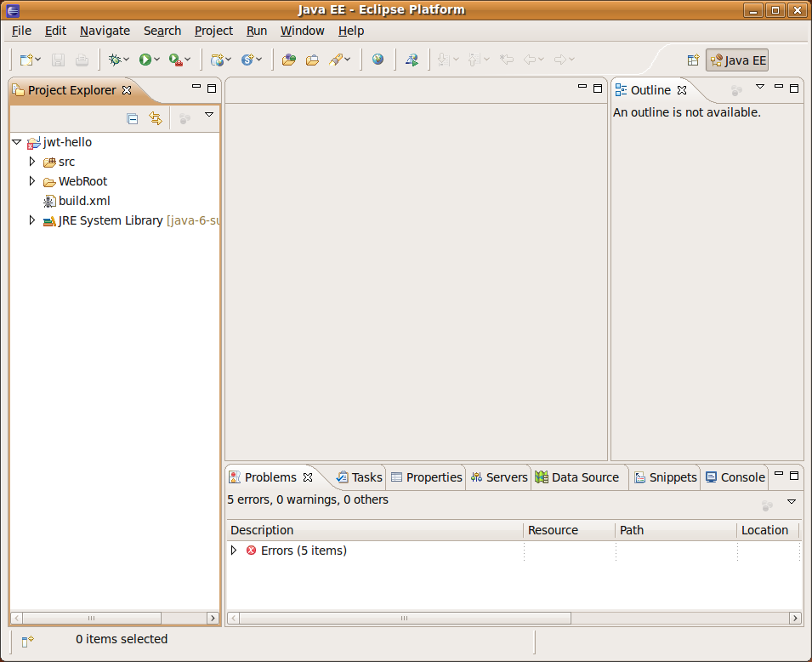The image size is (812, 662).
Task: Switch to the Tasks tab
Action: point(359,477)
